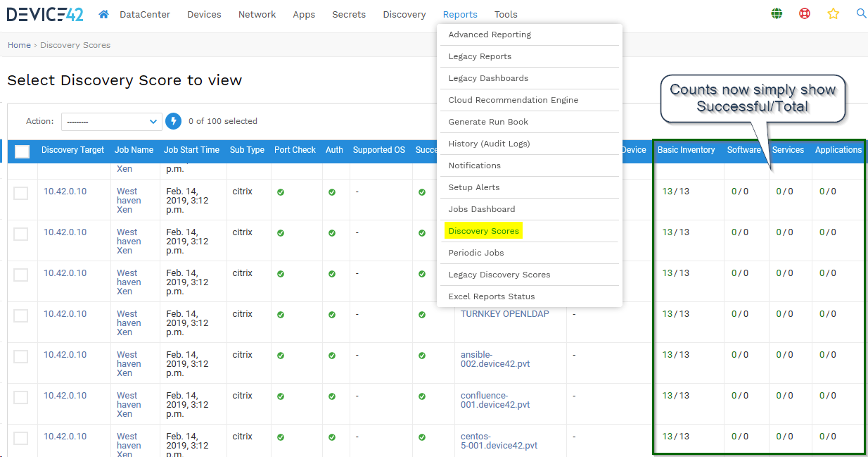Screen dimensions: 868x457
Task: Select the bottom row's checkbox
Action: 20,438
